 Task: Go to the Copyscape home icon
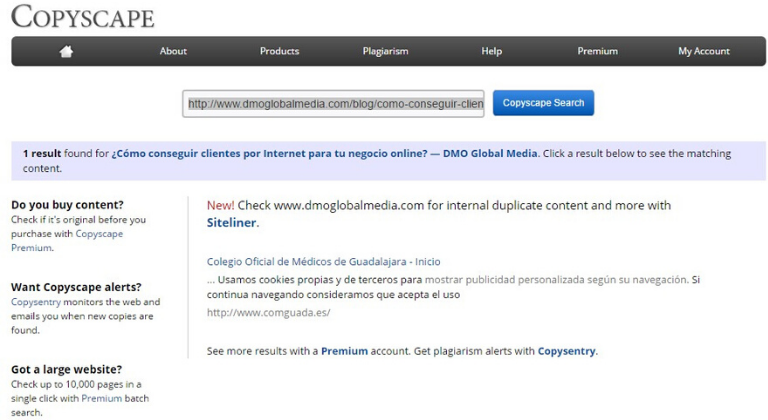pyautogui.click(x=66, y=51)
